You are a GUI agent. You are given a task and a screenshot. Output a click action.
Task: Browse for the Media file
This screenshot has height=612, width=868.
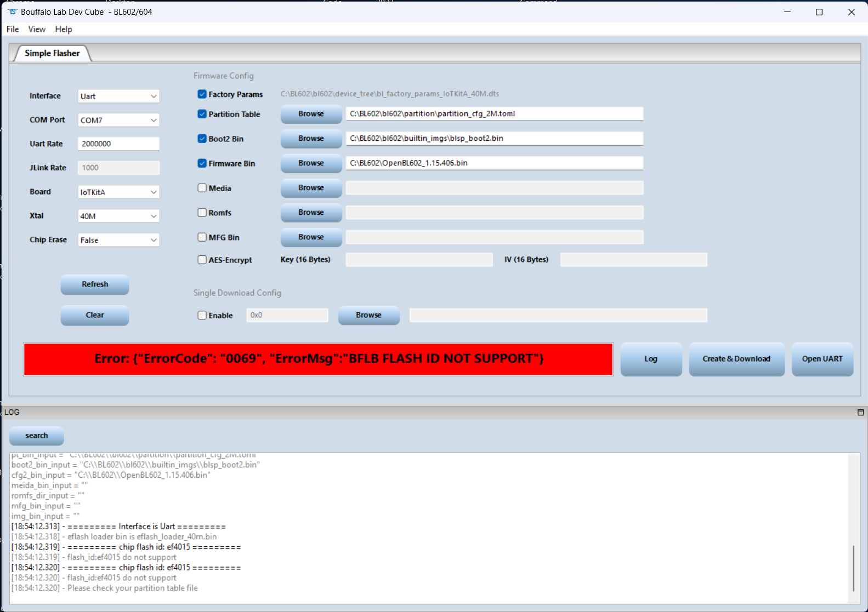coord(311,188)
